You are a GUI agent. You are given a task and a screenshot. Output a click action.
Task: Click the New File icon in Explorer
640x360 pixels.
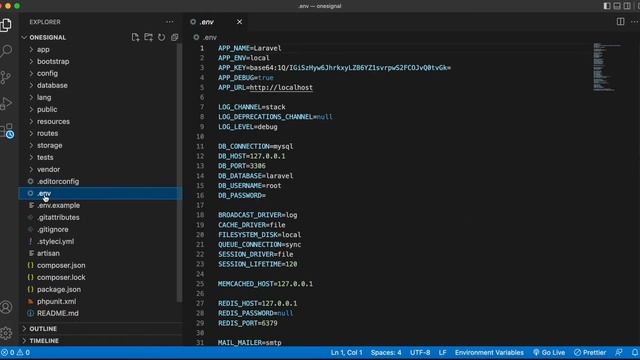[x=135, y=37]
